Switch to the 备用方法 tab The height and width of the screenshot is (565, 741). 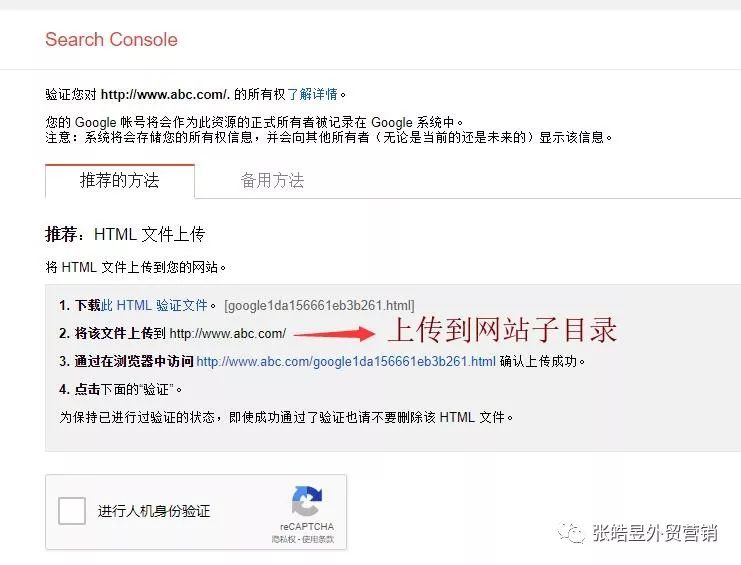[x=272, y=181]
